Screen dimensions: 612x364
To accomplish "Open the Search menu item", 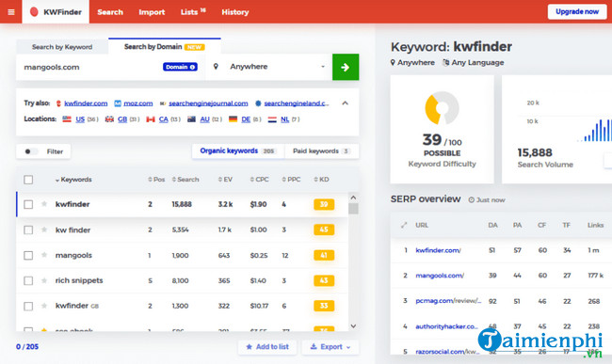I will tap(110, 12).
